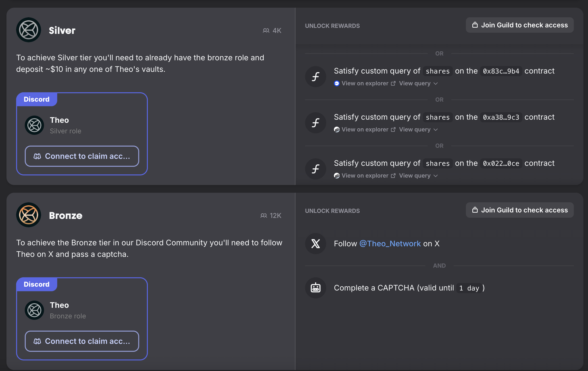The image size is (588, 371).
Task: Expand View query for 0xa38…9c3 contract
Action: pos(418,130)
